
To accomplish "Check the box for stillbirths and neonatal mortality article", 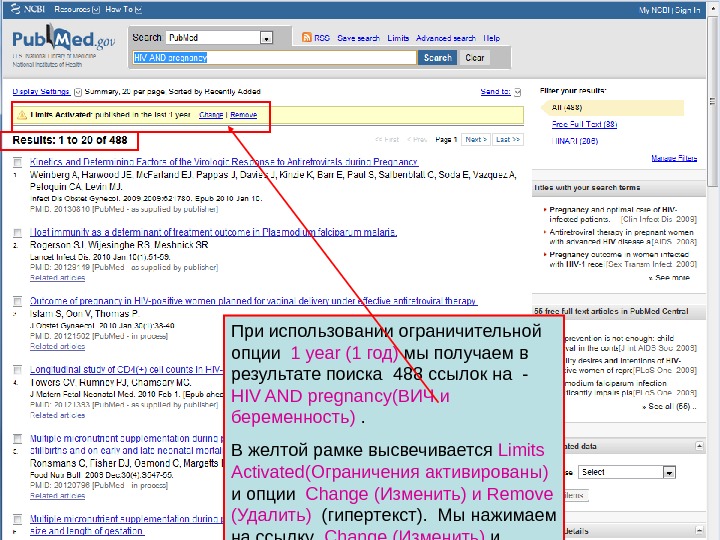I will pos(17,439).
